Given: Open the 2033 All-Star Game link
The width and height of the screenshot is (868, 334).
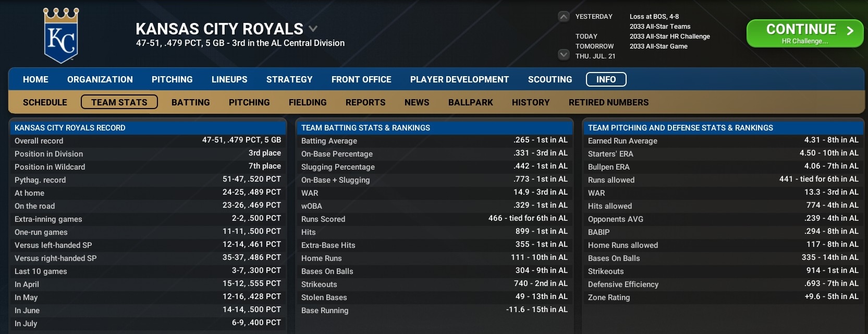Looking at the screenshot, I should point(658,46).
